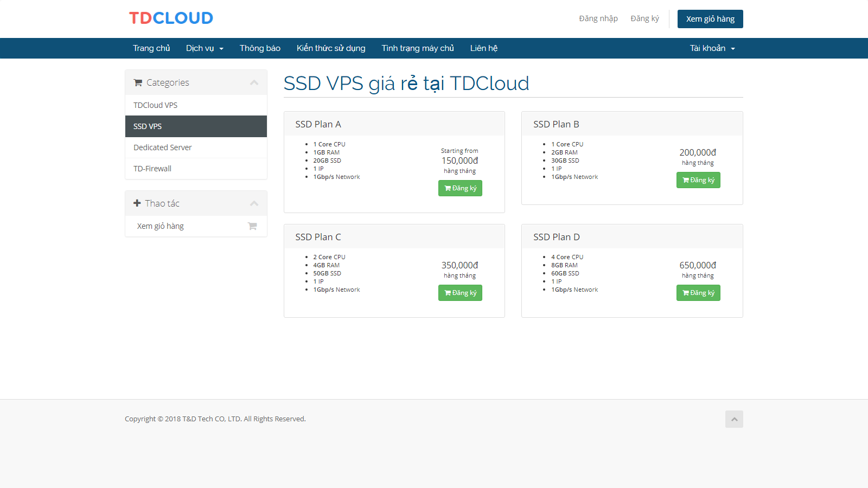Click the 200,000đ price text

pyautogui.click(x=698, y=152)
